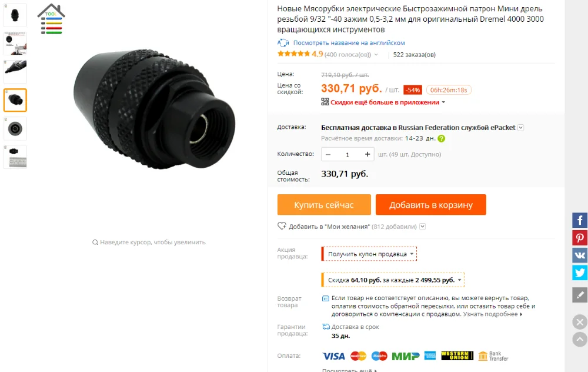
Task: Decrease quantity with minus button
Action: 328,154
